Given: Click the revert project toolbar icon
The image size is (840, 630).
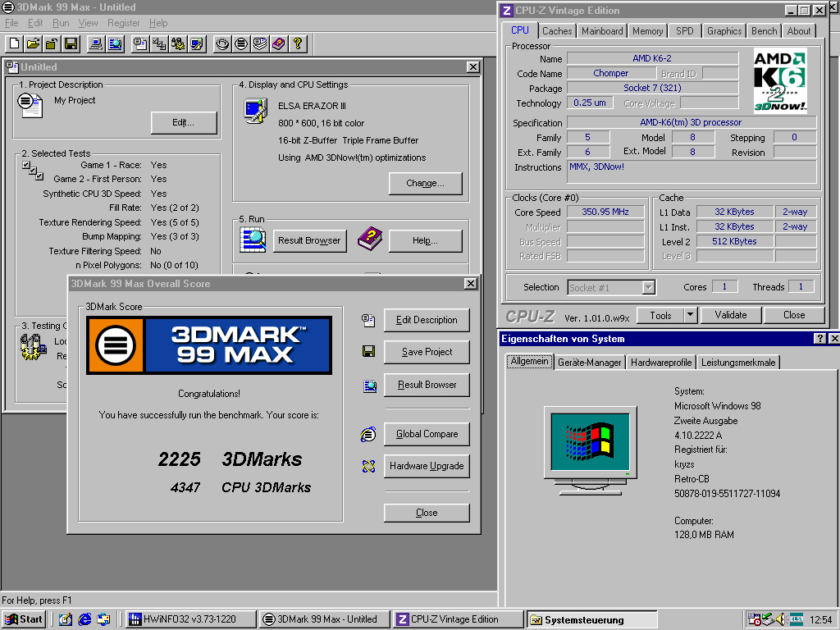Looking at the screenshot, I should point(52,43).
